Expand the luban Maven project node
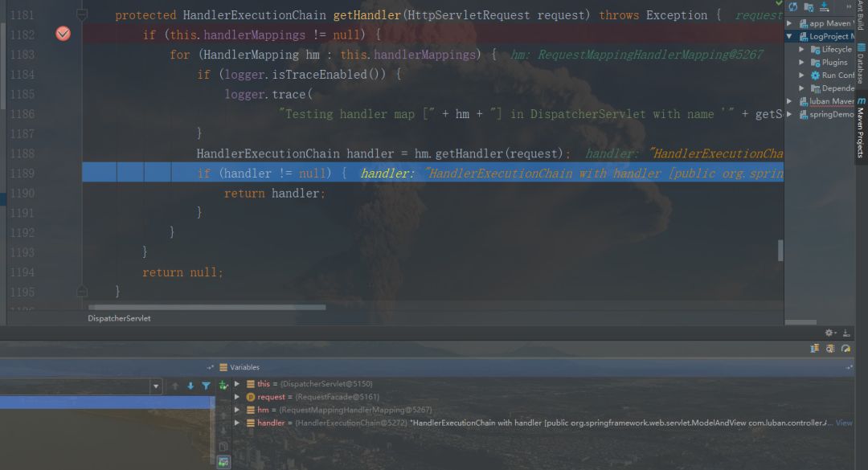The image size is (868, 470). click(x=789, y=101)
